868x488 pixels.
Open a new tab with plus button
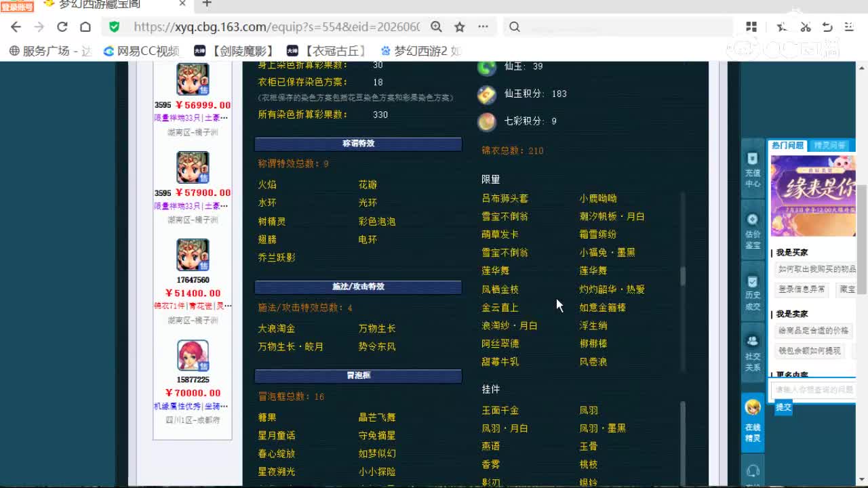tap(207, 4)
